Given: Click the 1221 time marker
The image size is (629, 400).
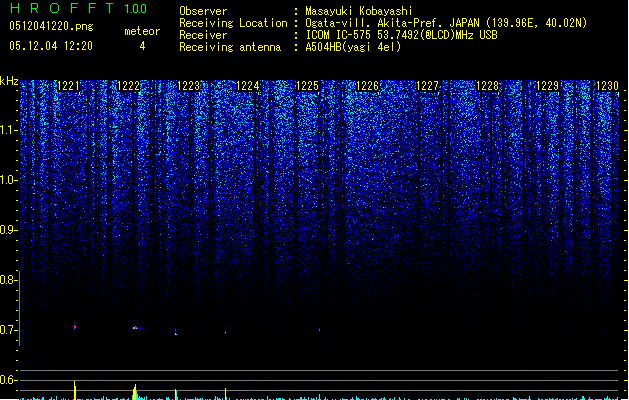Looking at the screenshot, I should tap(68, 86).
